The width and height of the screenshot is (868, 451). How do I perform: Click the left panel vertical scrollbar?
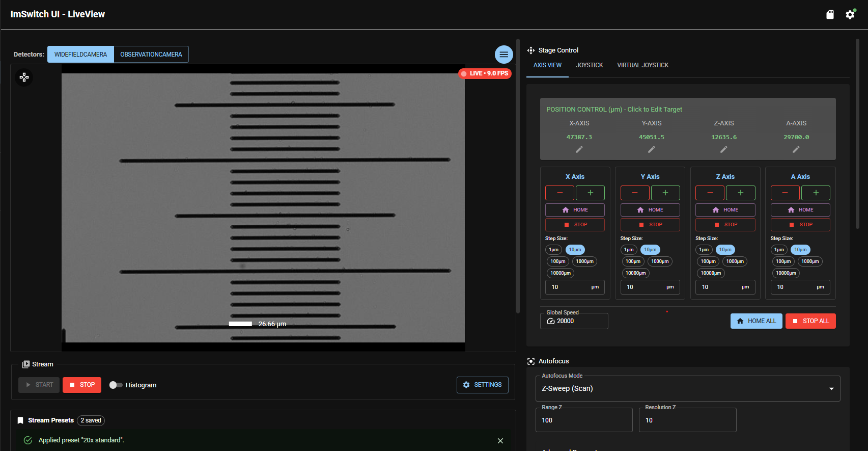click(518, 176)
